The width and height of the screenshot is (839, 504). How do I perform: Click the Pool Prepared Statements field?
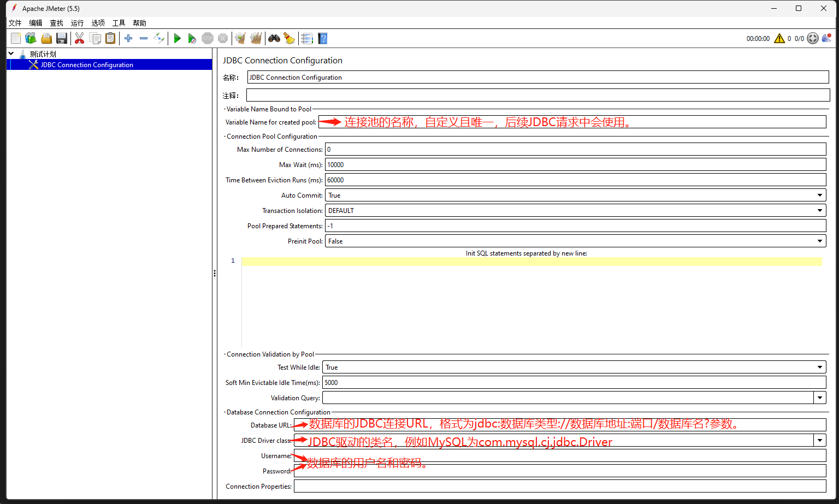(575, 226)
